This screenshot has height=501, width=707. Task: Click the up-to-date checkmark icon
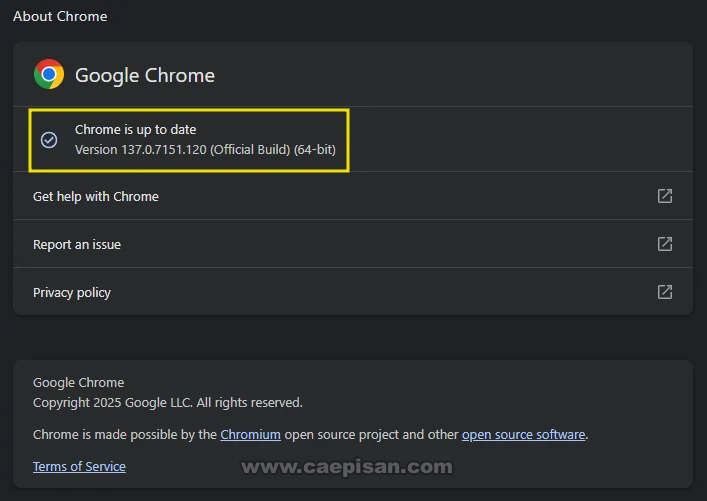click(49, 140)
